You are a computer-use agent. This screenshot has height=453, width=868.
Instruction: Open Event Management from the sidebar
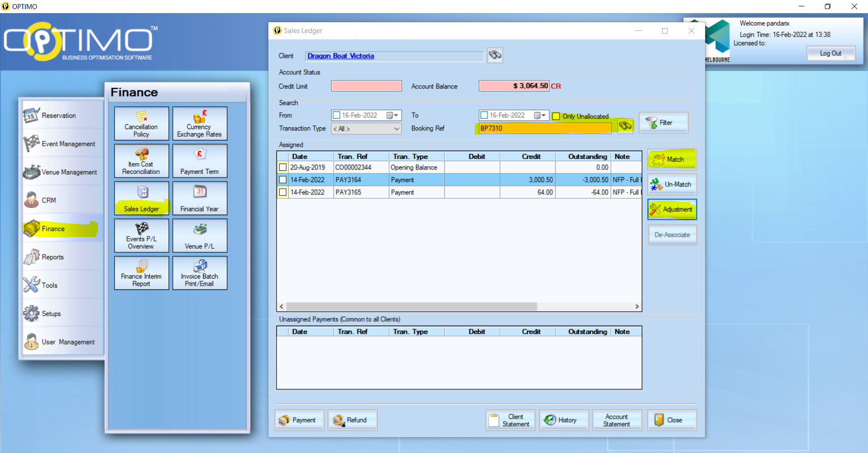62,144
